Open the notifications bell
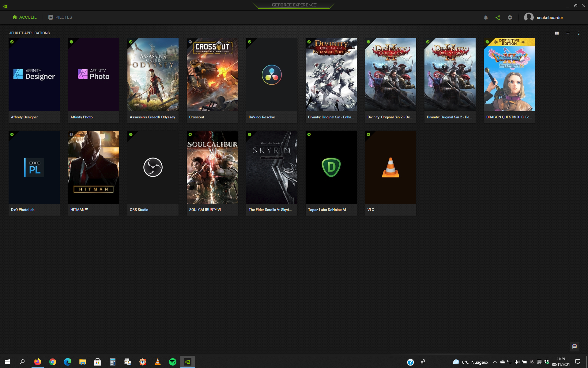The image size is (588, 368). click(486, 17)
